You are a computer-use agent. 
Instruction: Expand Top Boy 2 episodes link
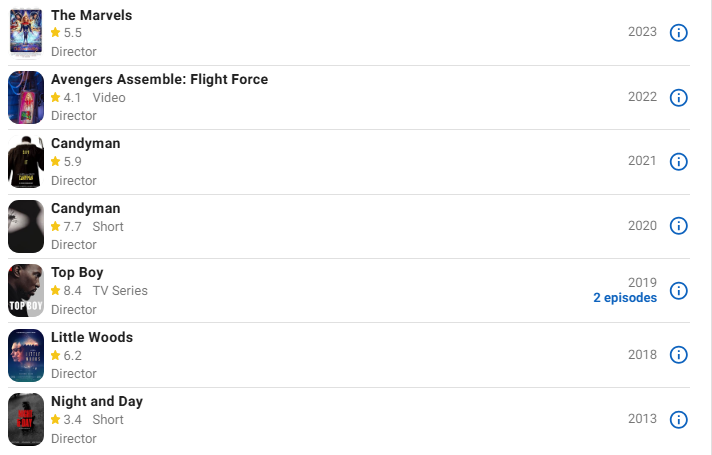[x=624, y=298]
